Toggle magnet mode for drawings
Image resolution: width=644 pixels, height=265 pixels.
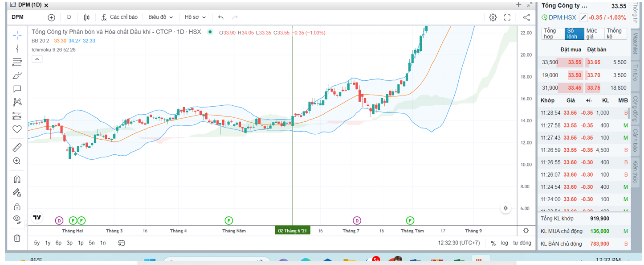tap(17, 179)
